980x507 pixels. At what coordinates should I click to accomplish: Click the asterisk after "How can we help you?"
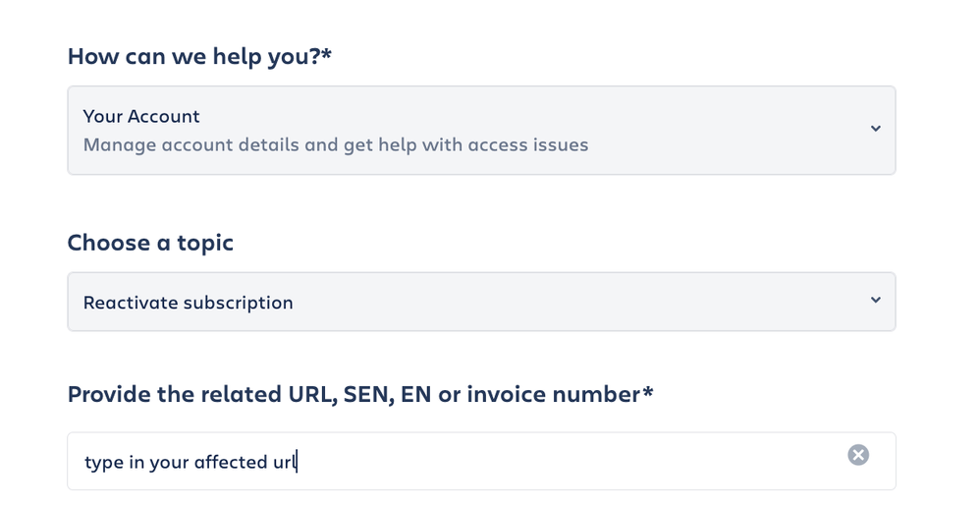click(x=327, y=55)
